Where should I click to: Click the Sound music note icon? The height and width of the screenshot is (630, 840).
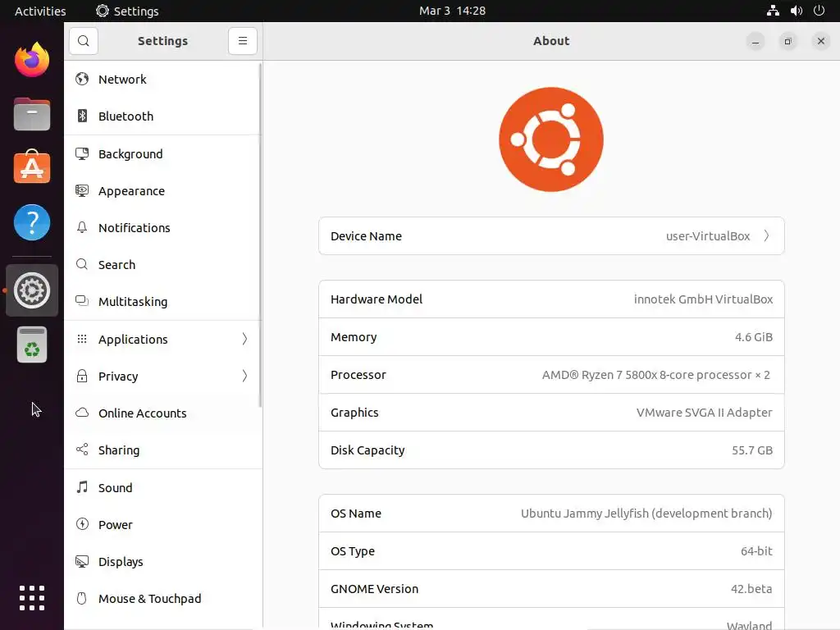tap(82, 487)
